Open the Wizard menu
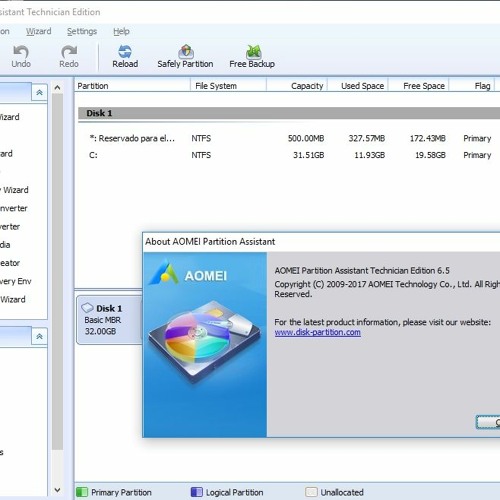500x500 pixels. tap(39, 31)
